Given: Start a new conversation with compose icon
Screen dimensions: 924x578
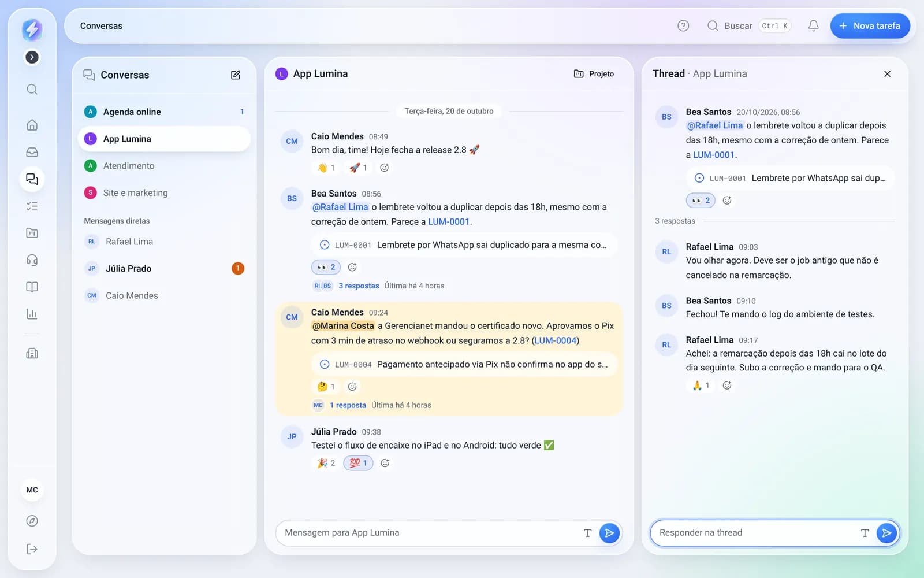Looking at the screenshot, I should pyautogui.click(x=236, y=75).
